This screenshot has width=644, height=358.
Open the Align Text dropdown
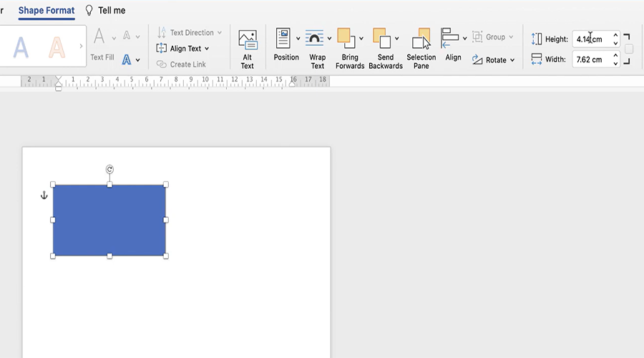pyautogui.click(x=207, y=49)
